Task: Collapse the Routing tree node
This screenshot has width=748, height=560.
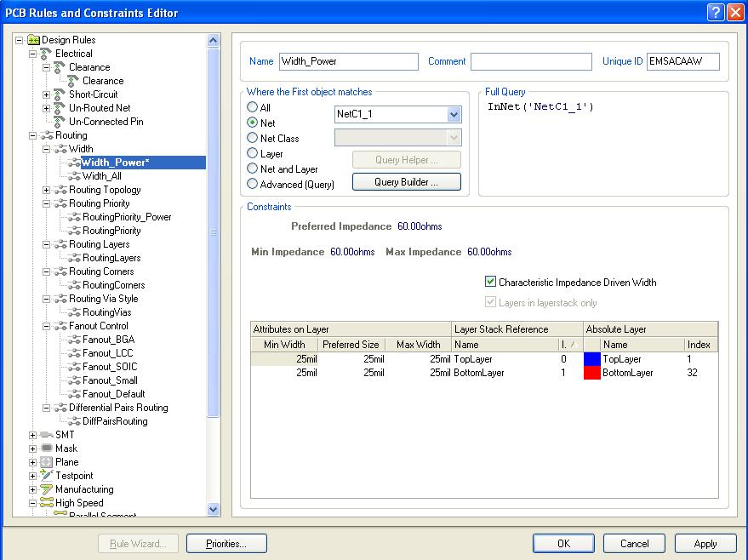Action: click(x=33, y=135)
